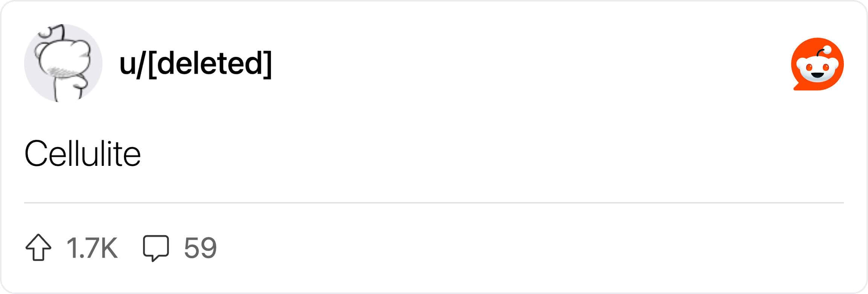Open the orange Reddit logo
Screen dimensions: 868x294
(x=817, y=64)
